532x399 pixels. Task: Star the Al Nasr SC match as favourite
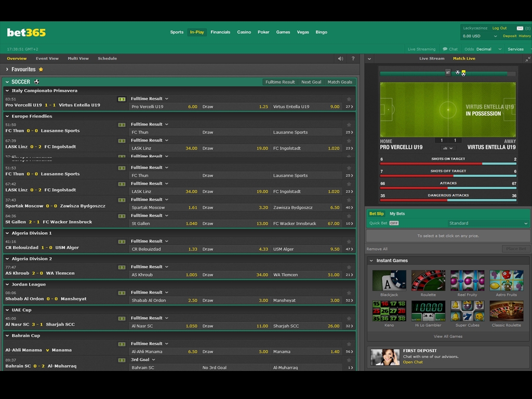tap(349, 318)
